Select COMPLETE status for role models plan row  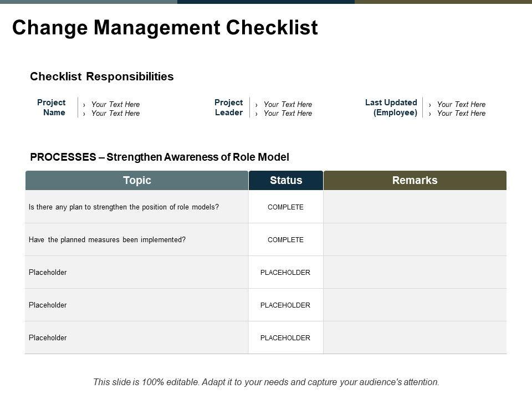pyautogui.click(x=285, y=207)
